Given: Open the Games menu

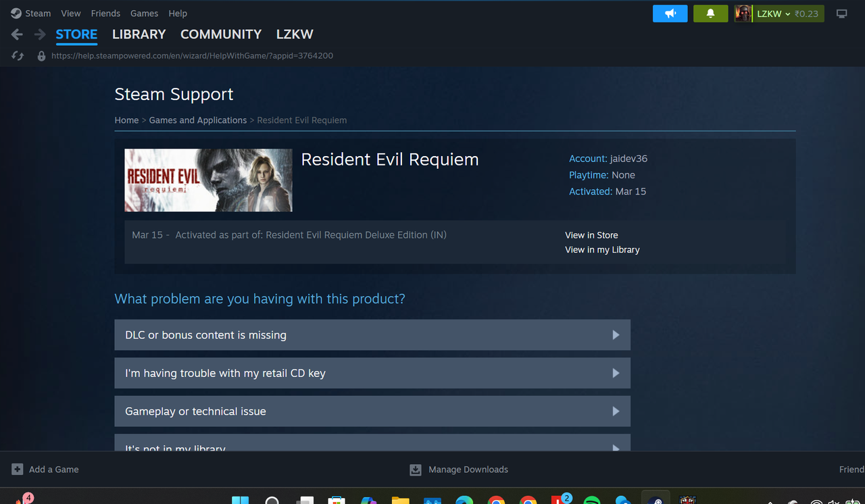Looking at the screenshot, I should point(144,14).
